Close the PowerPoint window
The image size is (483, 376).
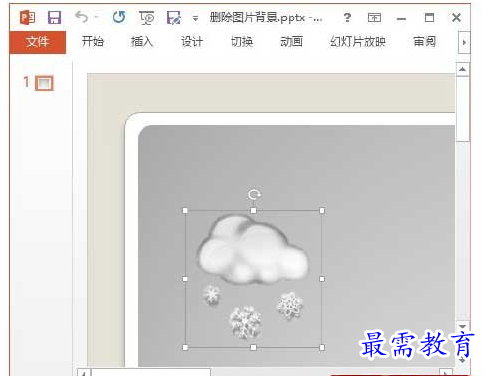pyautogui.click(x=456, y=17)
